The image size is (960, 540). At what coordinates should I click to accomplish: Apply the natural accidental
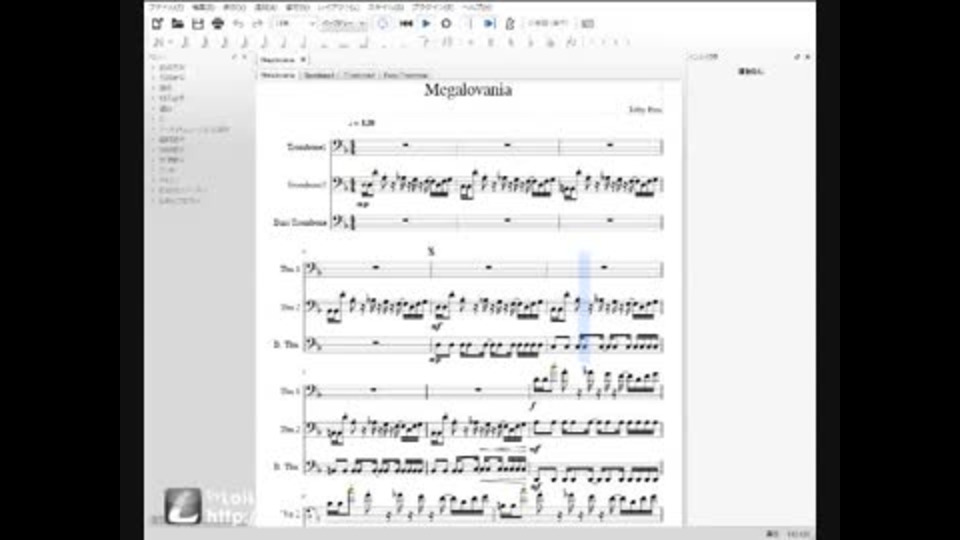tap(511, 42)
